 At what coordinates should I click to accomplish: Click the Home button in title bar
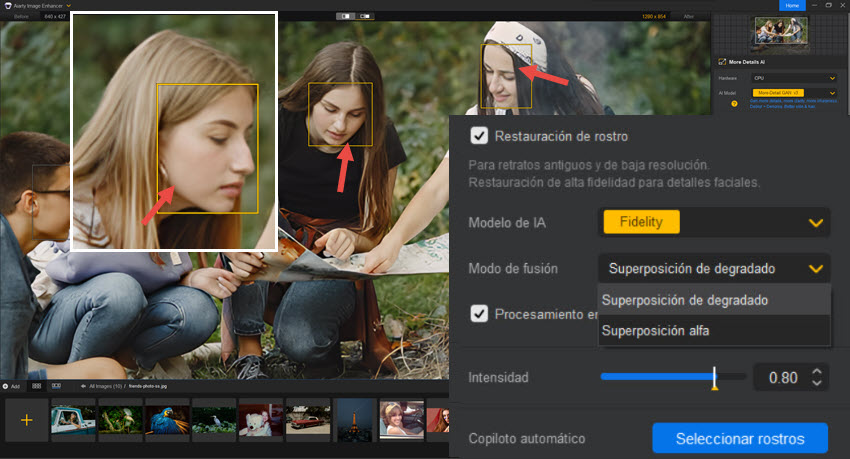pos(792,5)
